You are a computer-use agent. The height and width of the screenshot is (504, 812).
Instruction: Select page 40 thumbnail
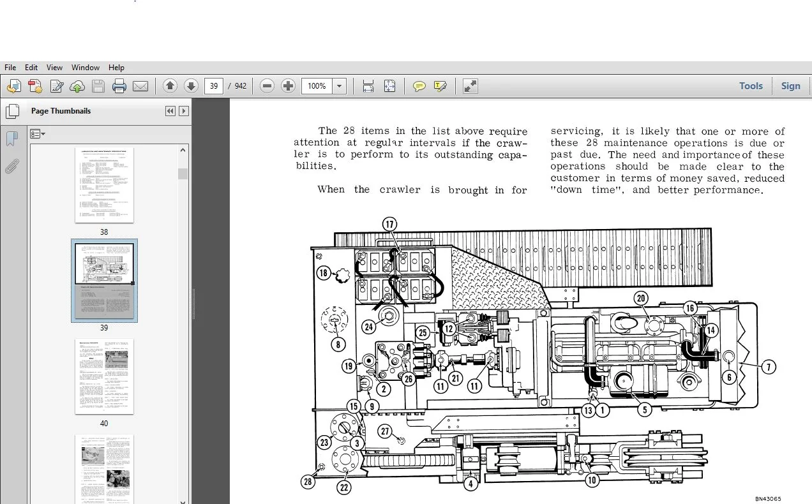tap(104, 376)
